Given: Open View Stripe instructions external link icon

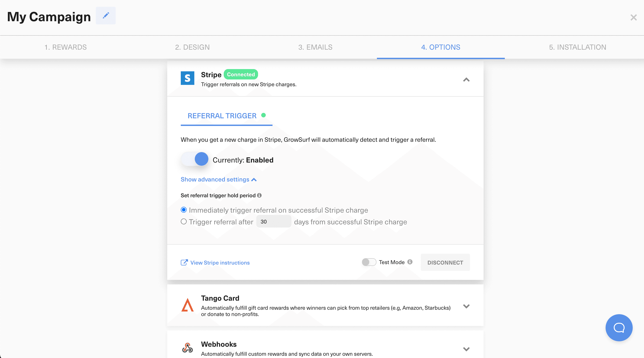Looking at the screenshot, I should tap(184, 262).
